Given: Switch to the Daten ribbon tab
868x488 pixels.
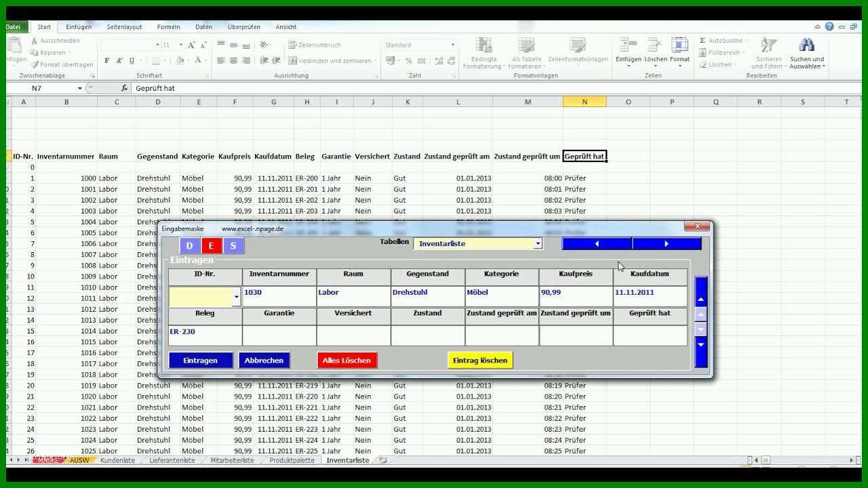Looking at the screenshot, I should pos(203,27).
